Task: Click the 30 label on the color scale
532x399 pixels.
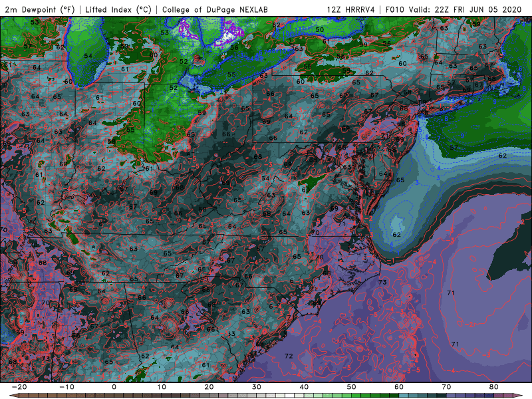Action: 257,387
